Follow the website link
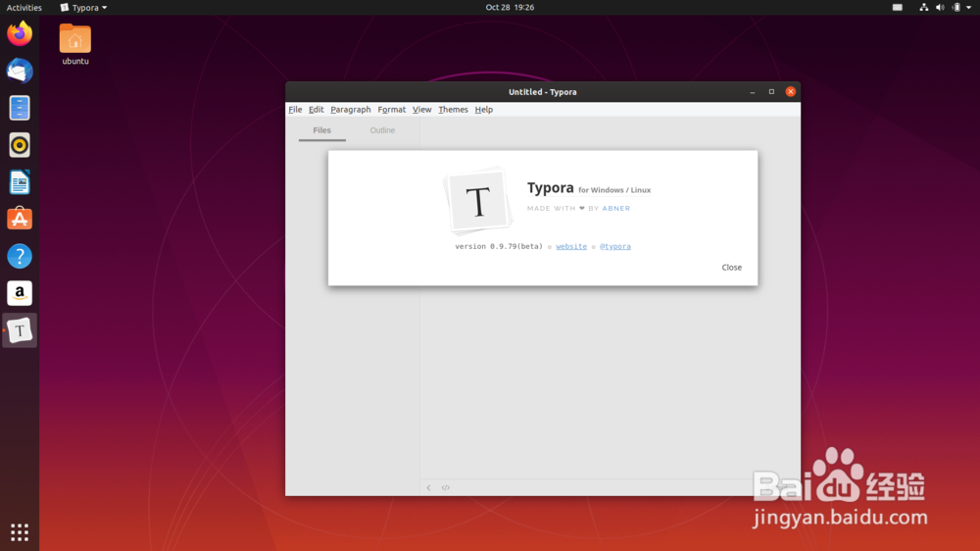 point(571,246)
